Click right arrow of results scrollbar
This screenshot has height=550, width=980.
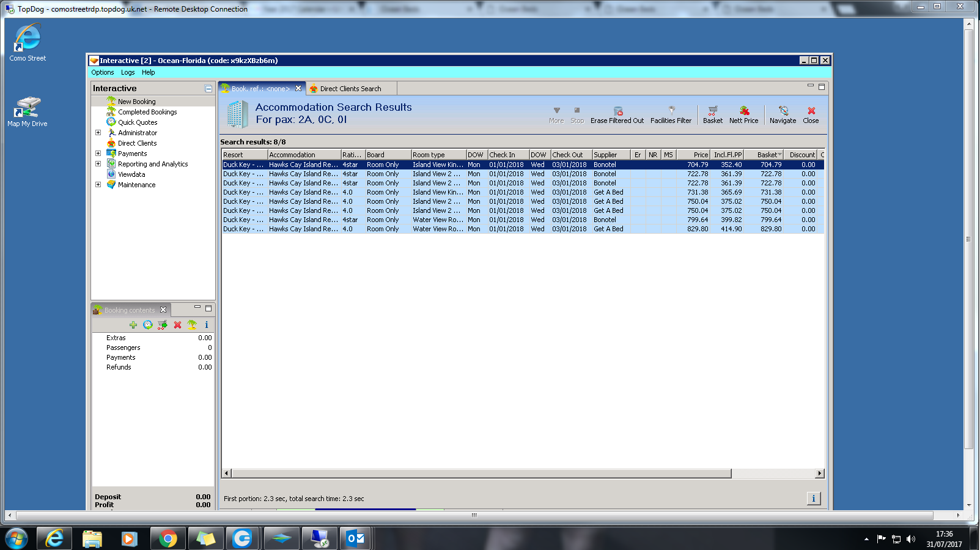click(x=820, y=474)
